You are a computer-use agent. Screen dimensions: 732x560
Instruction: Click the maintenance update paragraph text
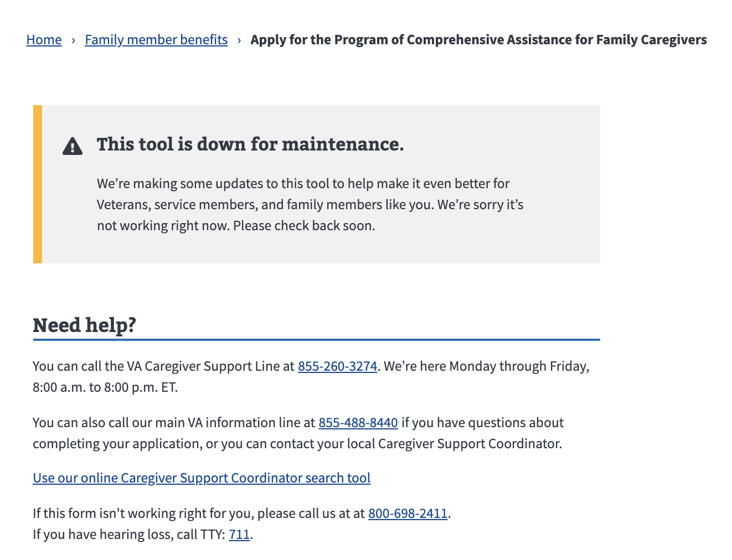[x=310, y=204]
